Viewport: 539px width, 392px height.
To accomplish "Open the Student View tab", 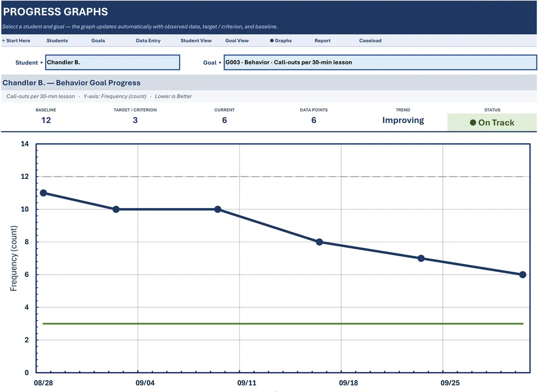I will tap(196, 41).
